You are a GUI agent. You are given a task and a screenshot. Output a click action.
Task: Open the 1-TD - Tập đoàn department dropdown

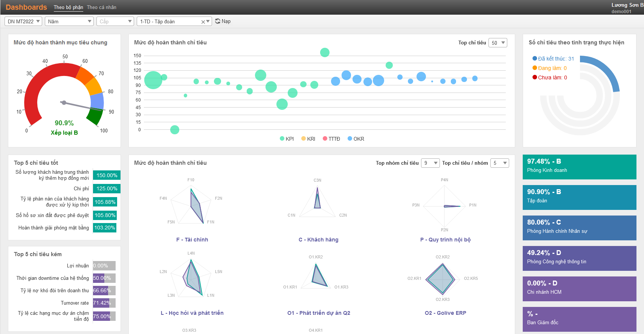point(174,21)
